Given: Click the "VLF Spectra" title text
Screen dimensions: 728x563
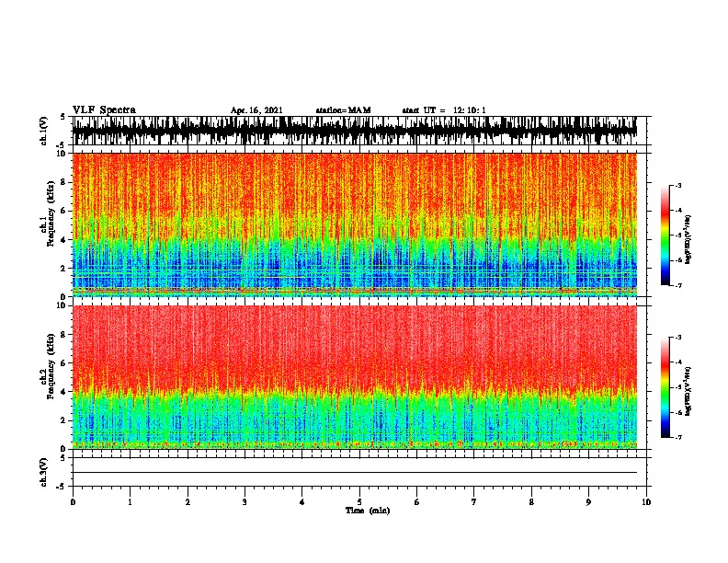Looking at the screenshot, I should (104, 110).
